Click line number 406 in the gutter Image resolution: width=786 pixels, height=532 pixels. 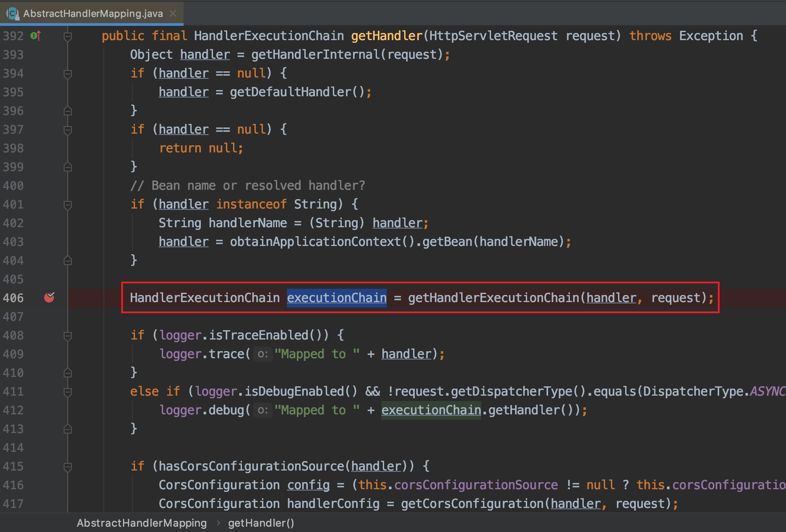pyautogui.click(x=13, y=298)
